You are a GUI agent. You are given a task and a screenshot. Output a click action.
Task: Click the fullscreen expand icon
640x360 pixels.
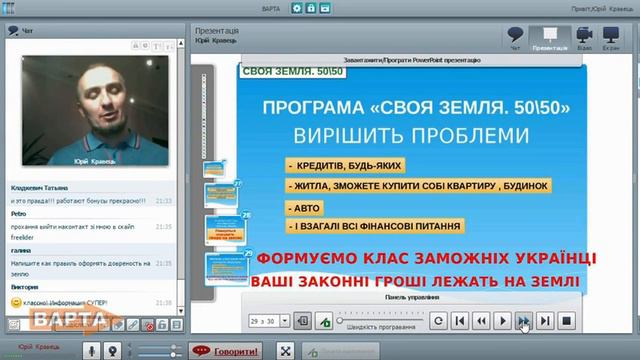[285, 351]
